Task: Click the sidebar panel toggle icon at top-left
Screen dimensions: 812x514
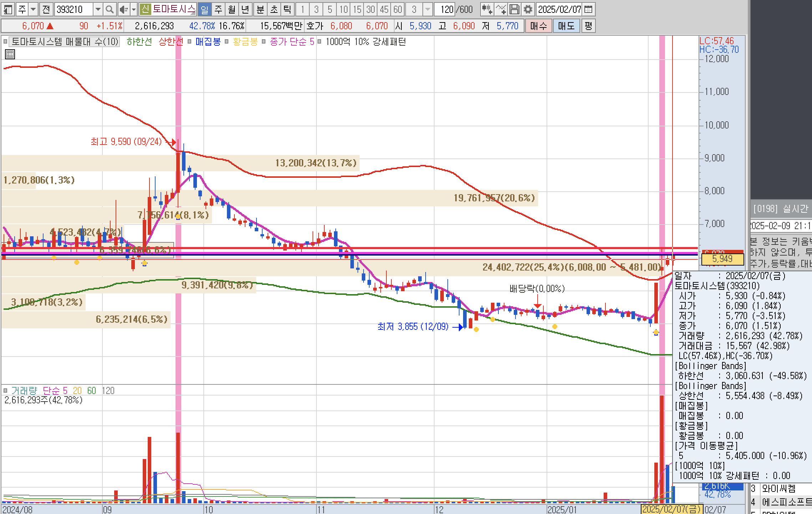Action: pyautogui.click(x=8, y=9)
